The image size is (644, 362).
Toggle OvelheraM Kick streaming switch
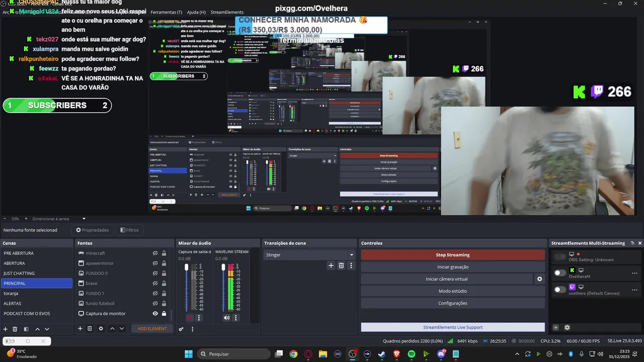coord(559,273)
